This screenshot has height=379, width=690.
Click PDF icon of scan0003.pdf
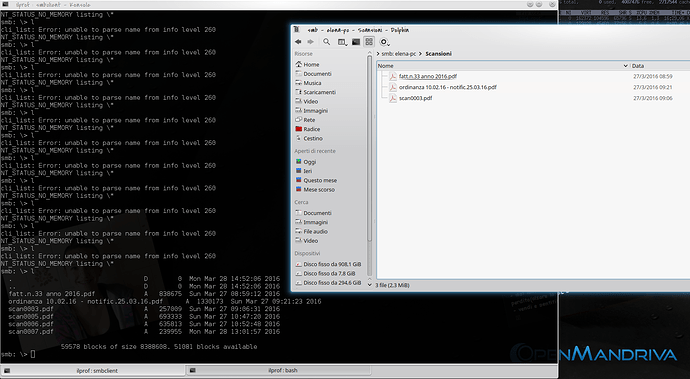pos(393,98)
